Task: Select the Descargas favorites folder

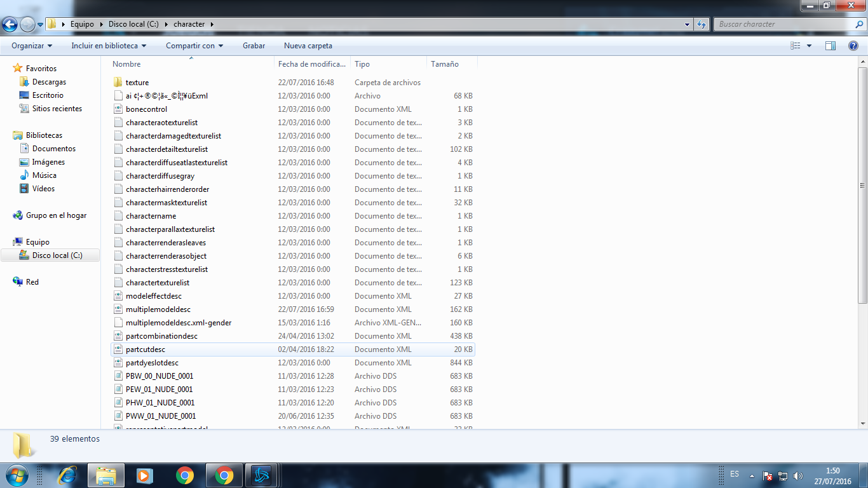Action: 49,82
